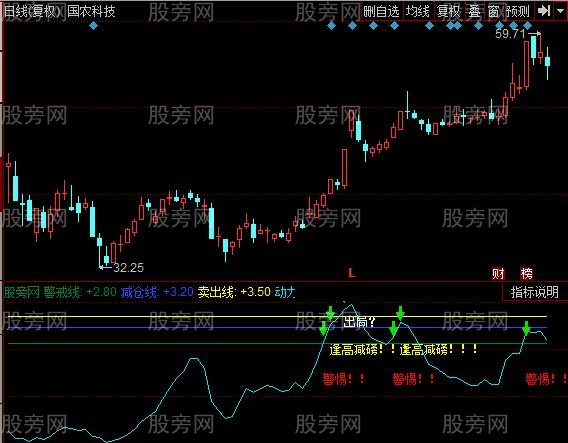Click the 59.71 high price marker
This screenshot has width=568, height=443.
(x=510, y=34)
